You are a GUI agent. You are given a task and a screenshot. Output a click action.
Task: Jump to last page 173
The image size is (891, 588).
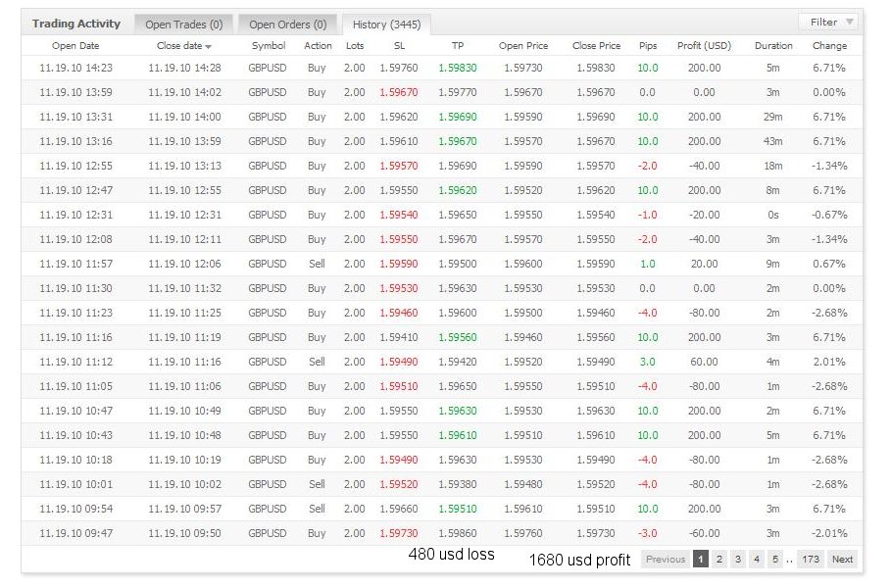tap(810, 559)
